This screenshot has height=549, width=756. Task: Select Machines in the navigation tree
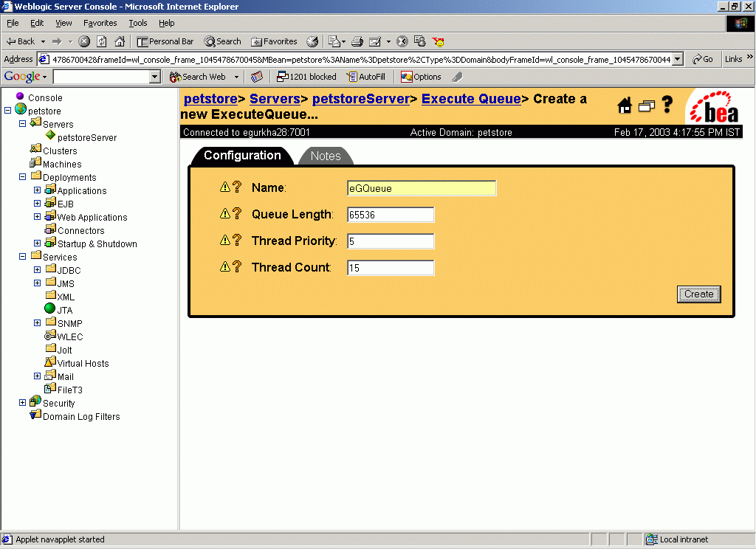62,165
